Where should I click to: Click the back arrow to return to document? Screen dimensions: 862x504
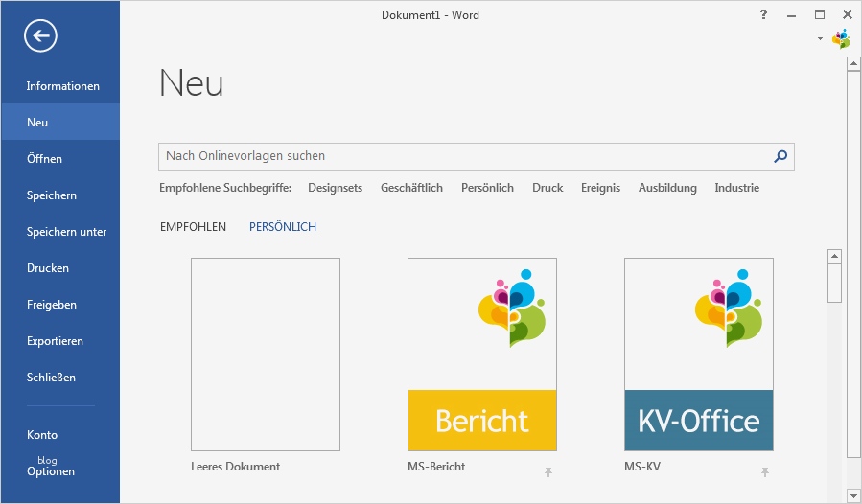tap(40, 35)
